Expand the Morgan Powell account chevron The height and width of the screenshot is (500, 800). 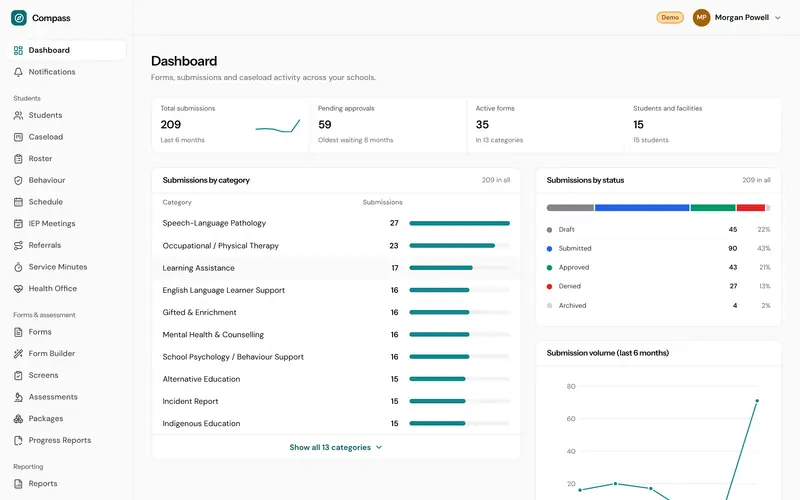(x=778, y=18)
